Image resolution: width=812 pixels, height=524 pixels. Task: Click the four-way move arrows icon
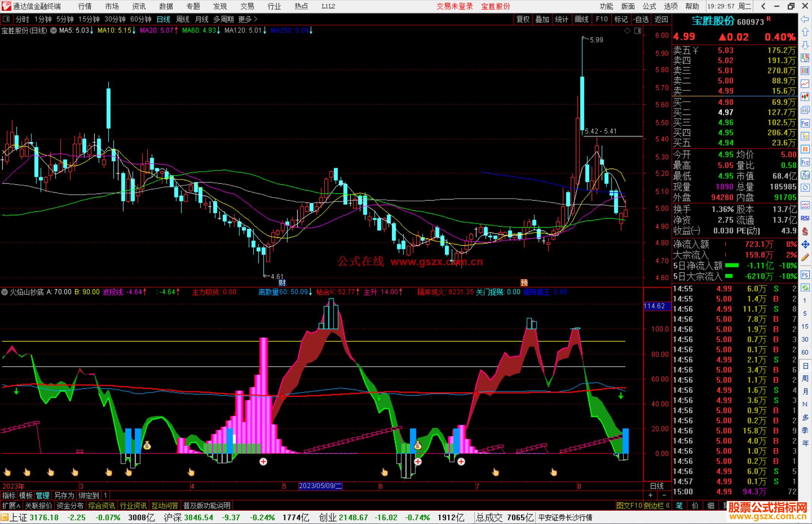[x=805, y=245]
